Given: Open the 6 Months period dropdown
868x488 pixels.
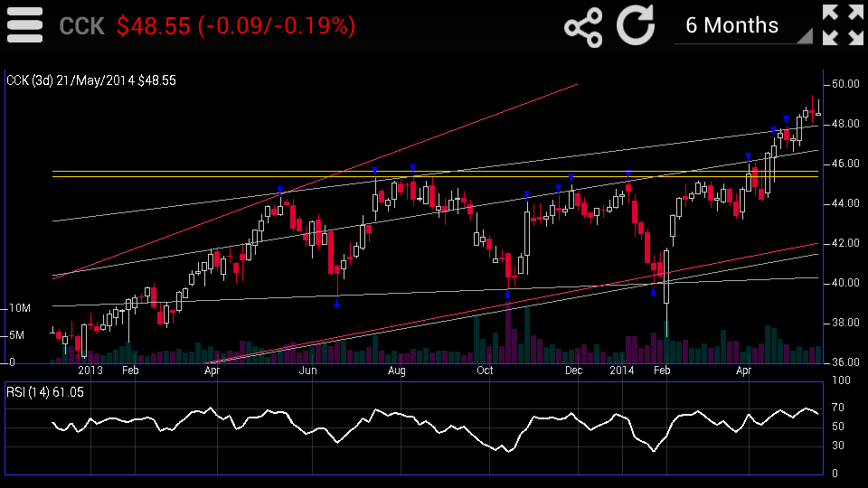Looking at the screenshot, I should click(743, 26).
